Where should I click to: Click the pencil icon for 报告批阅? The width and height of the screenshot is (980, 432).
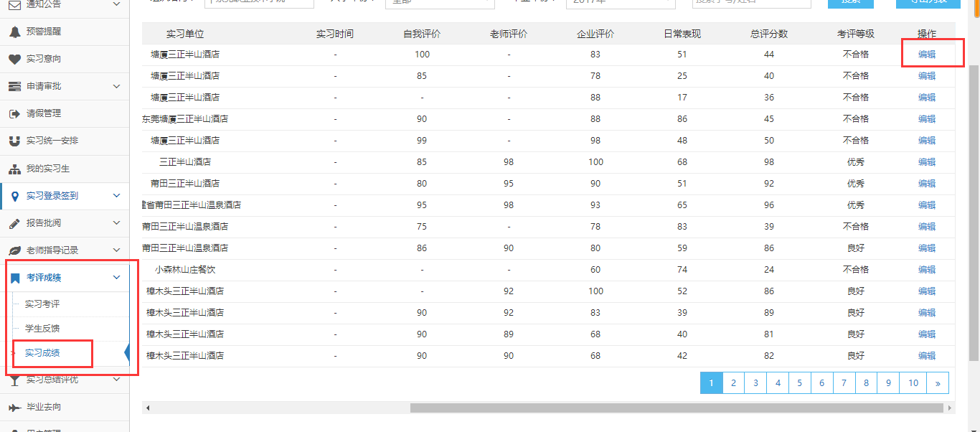tap(14, 223)
